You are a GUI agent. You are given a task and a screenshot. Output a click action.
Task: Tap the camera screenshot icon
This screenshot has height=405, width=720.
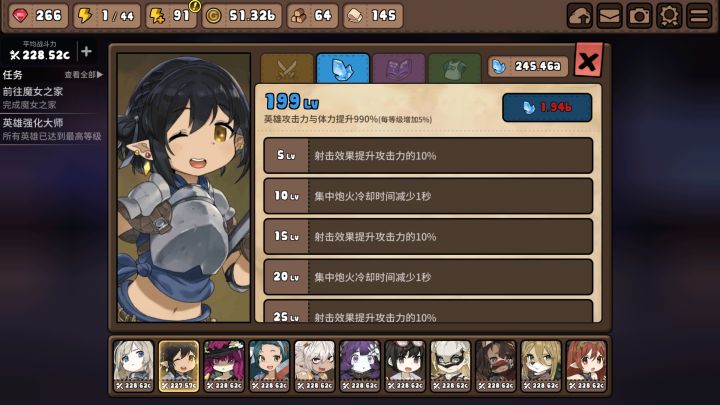(x=639, y=16)
